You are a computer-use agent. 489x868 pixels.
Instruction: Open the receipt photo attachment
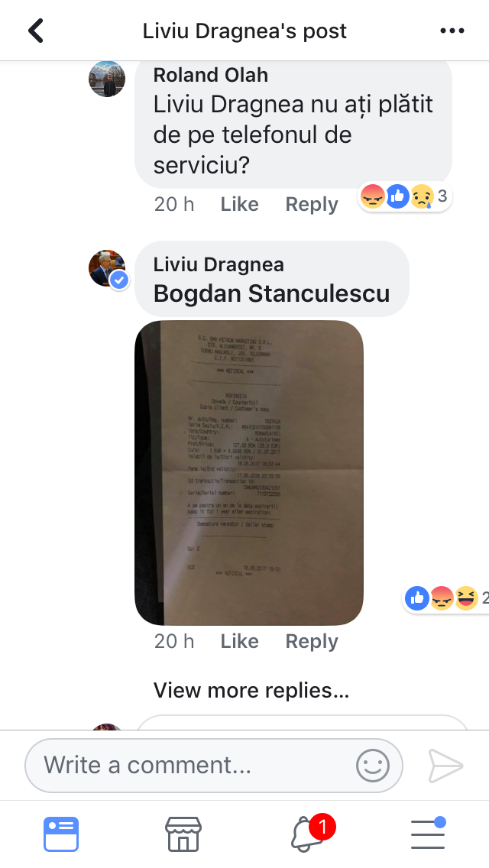[248, 473]
